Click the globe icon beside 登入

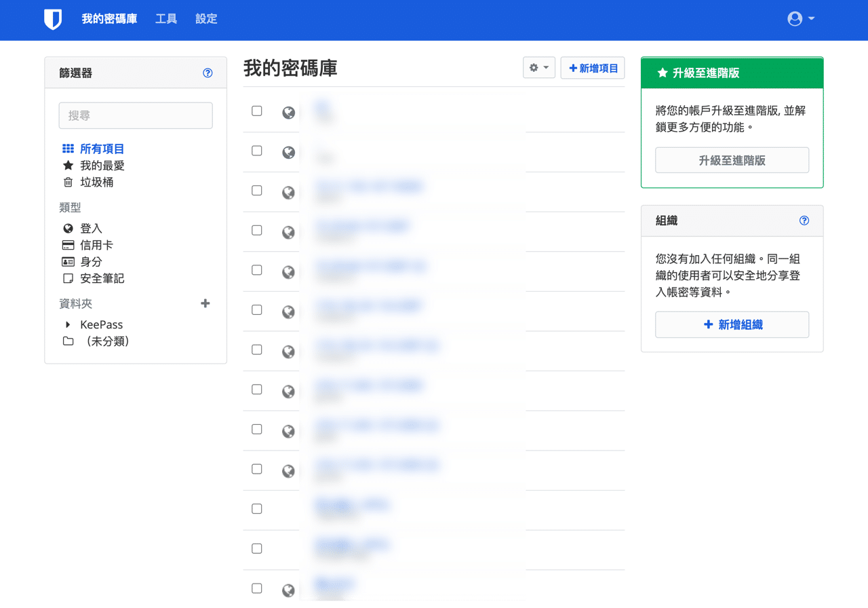click(x=68, y=229)
